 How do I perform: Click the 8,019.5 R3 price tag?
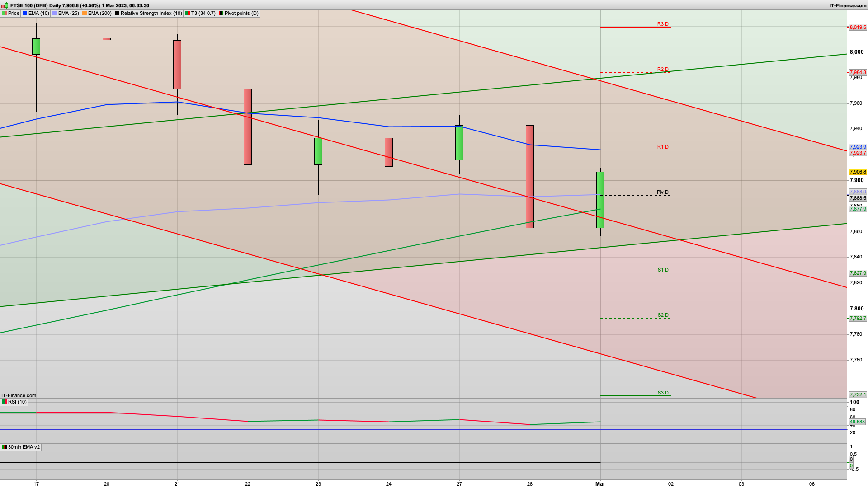(858, 28)
